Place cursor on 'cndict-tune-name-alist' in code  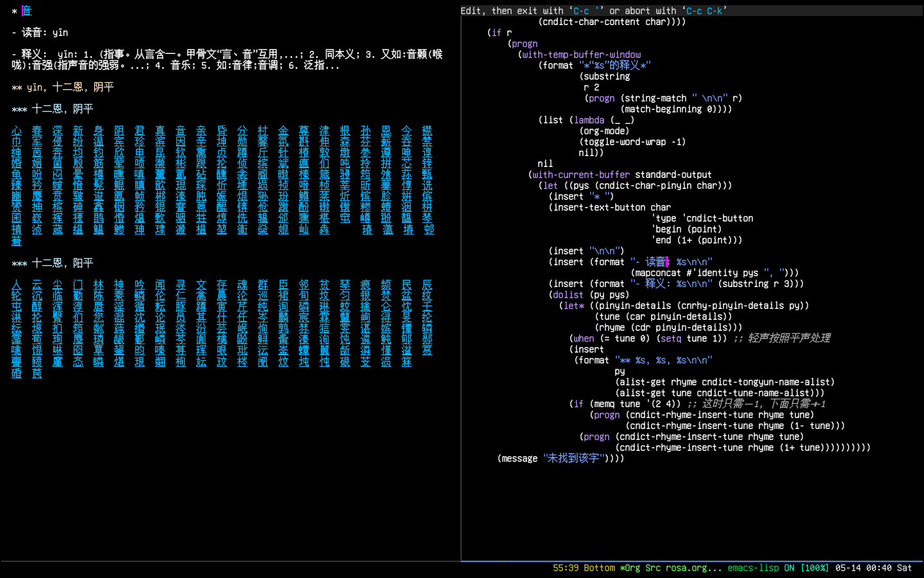tap(753, 393)
